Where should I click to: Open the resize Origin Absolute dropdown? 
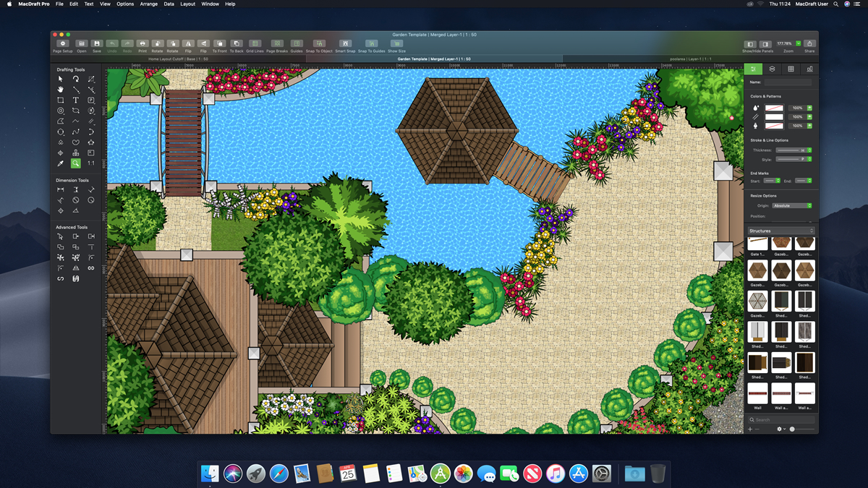pyautogui.click(x=792, y=205)
